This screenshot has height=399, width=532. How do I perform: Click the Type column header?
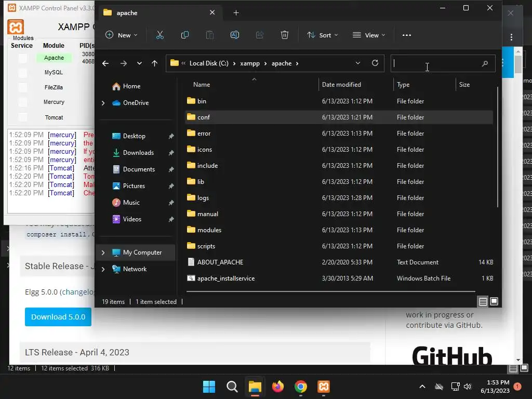[403, 85]
